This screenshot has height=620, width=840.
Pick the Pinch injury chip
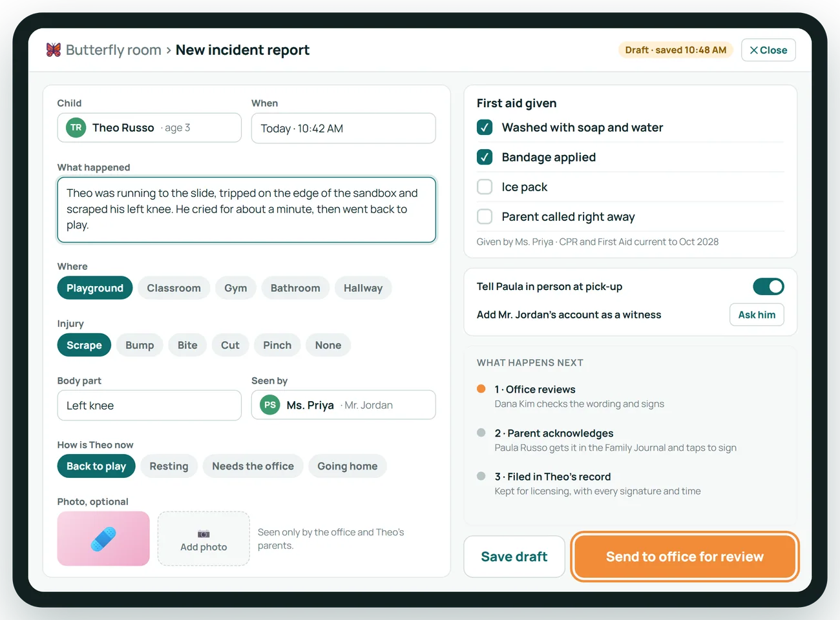277,345
